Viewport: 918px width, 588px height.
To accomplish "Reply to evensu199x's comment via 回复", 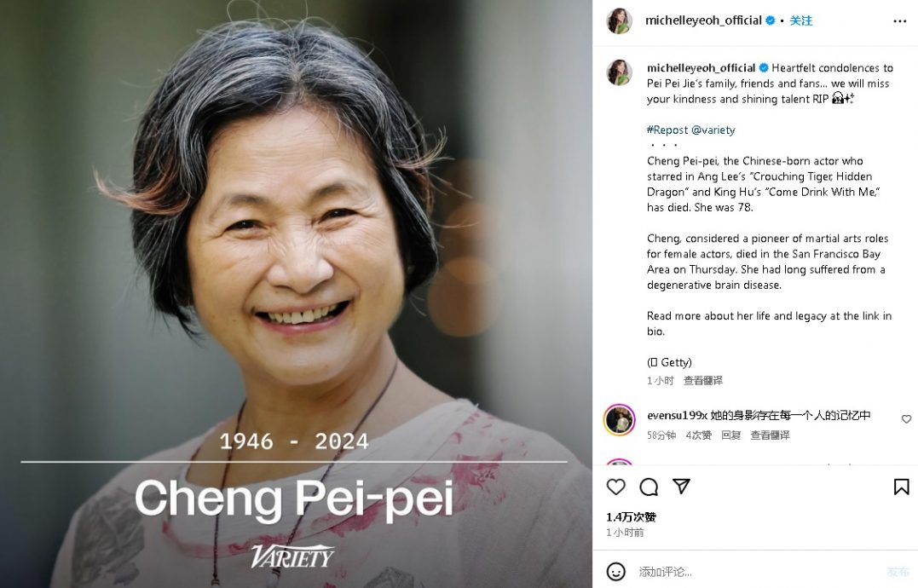I will coord(730,435).
